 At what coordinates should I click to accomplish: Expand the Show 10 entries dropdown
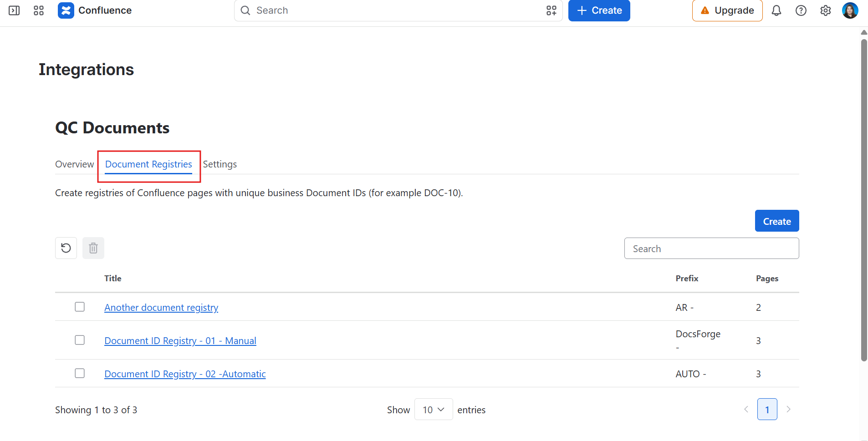click(434, 410)
